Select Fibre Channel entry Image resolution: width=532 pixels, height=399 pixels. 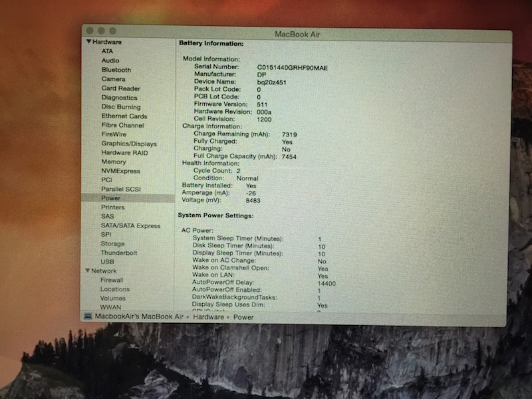tap(122, 125)
